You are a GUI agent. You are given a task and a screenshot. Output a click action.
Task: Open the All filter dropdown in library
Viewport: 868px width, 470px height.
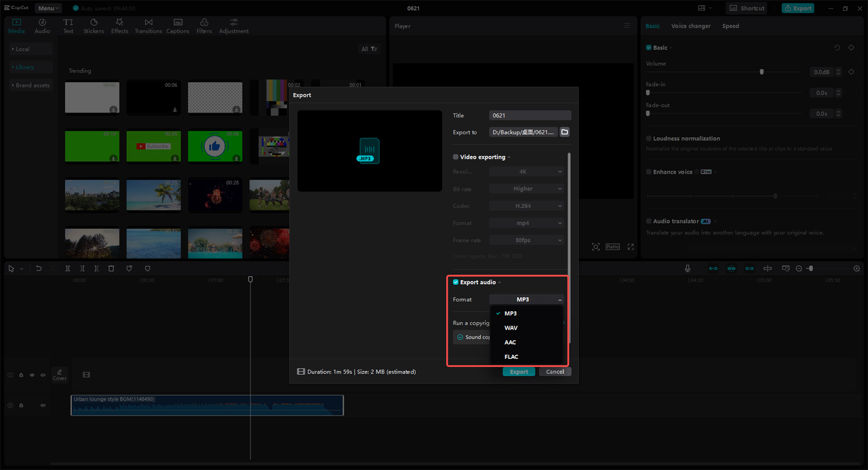tap(370, 49)
